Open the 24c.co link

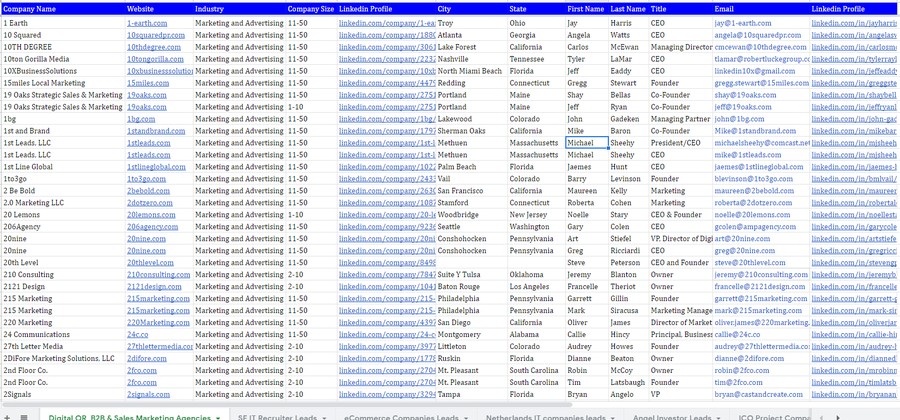[x=138, y=335]
